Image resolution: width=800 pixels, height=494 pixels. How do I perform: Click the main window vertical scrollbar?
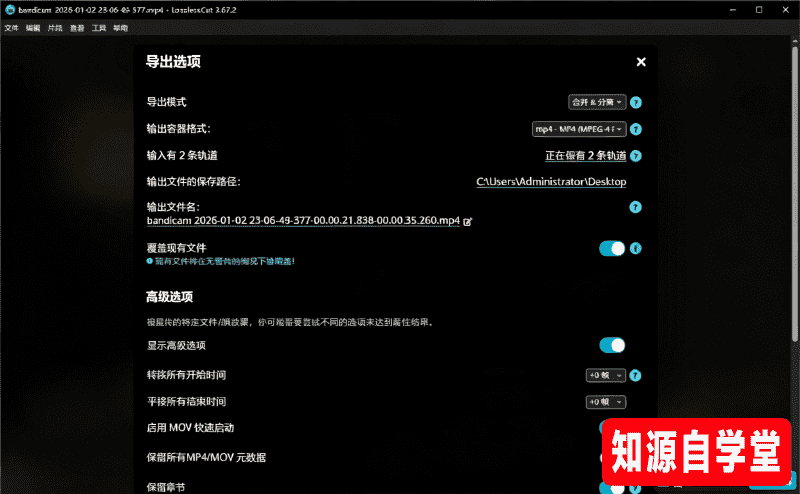[x=795, y=194]
